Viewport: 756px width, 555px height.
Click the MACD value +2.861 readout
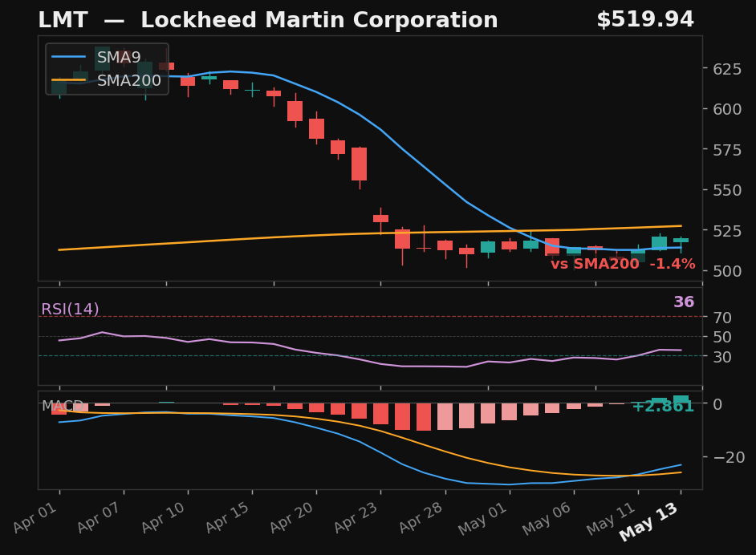click(663, 407)
